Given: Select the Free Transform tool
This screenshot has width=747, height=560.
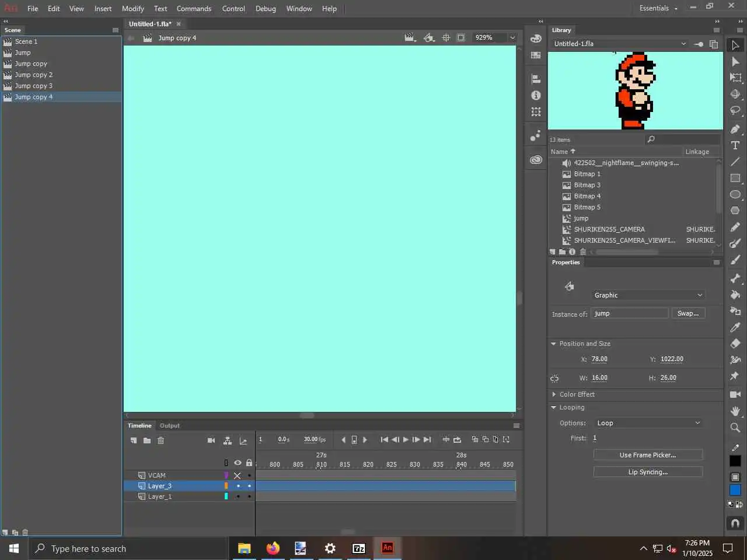Looking at the screenshot, I should point(735,78).
